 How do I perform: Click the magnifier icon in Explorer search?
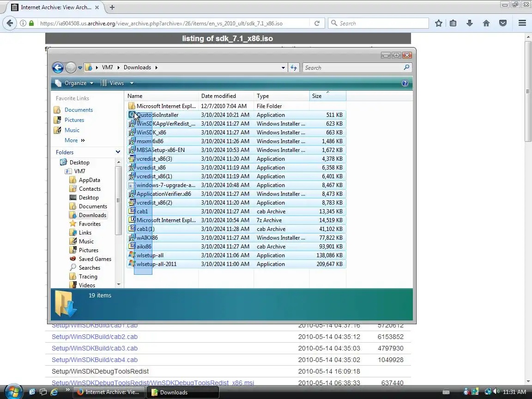point(406,67)
